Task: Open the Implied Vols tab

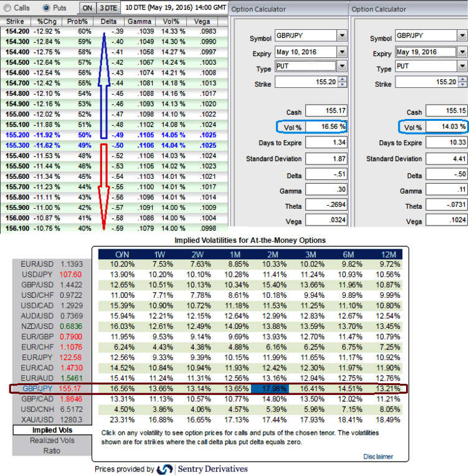Action: [x=52, y=430]
